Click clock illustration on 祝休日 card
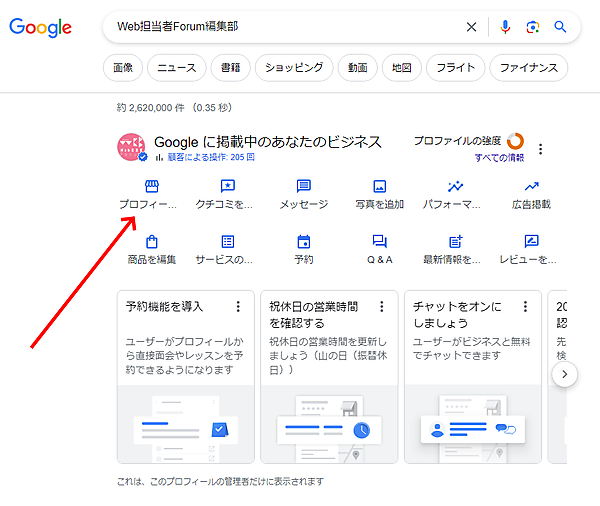 (329, 424)
